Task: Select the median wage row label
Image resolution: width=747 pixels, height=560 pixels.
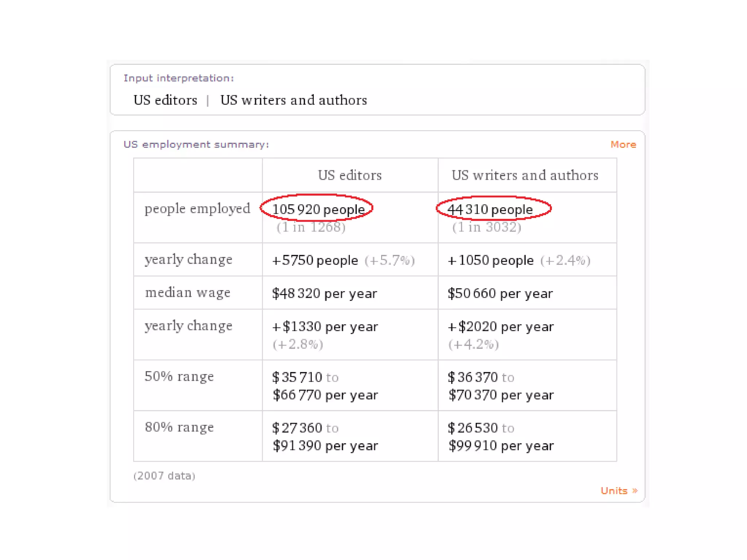Action: 187,293
